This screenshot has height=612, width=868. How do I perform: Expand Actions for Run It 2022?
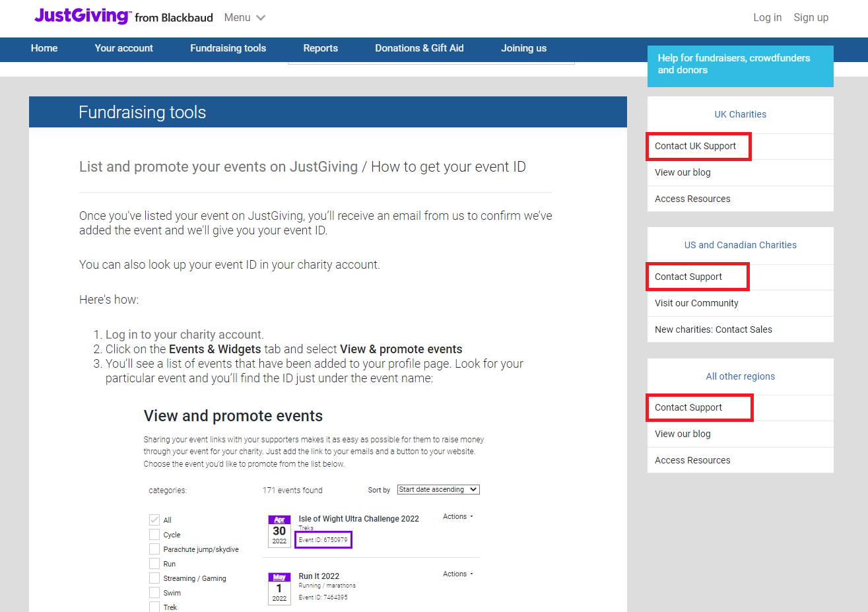[457, 574]
